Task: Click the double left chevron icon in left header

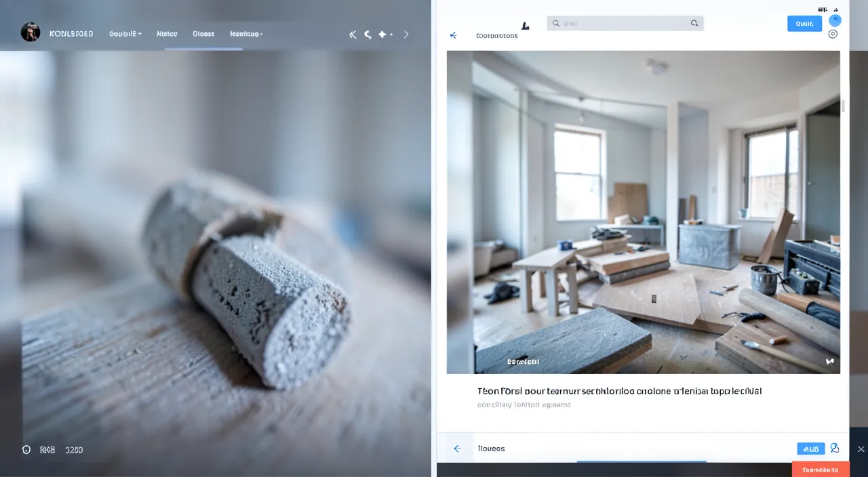Action: click(353, 34)
